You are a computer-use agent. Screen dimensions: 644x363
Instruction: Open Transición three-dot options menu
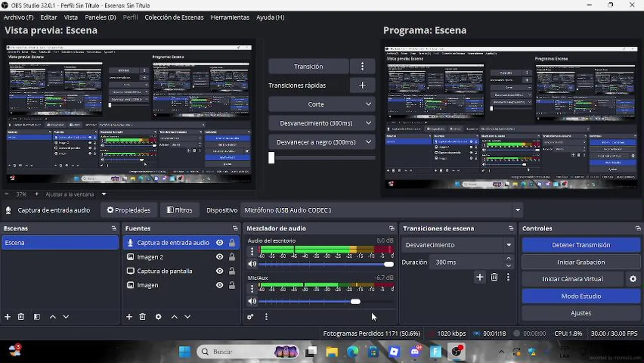tap(362, 66)
